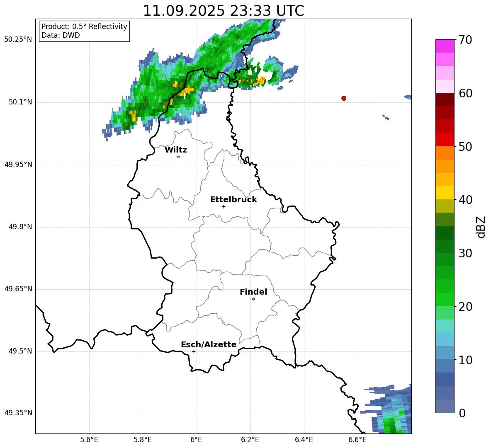Click the 6.4°E longitude label
Screen dimensions: 491x448
tap(304, 440)
